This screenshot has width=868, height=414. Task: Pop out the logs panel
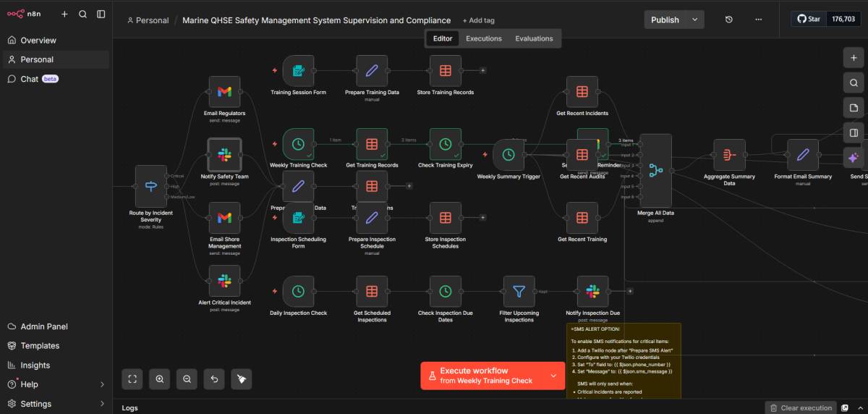(845, 408)
